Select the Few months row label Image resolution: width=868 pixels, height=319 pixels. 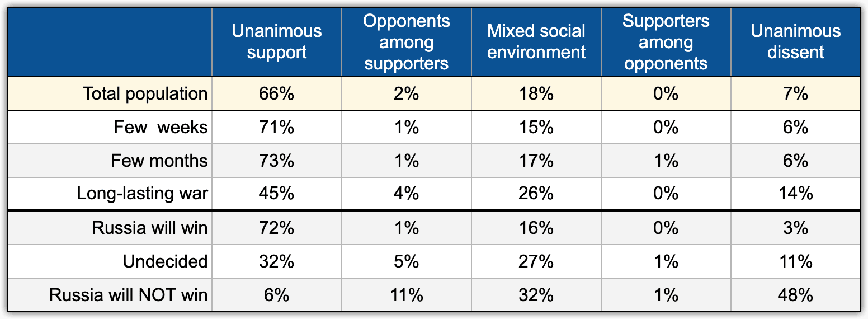[159, 161]
